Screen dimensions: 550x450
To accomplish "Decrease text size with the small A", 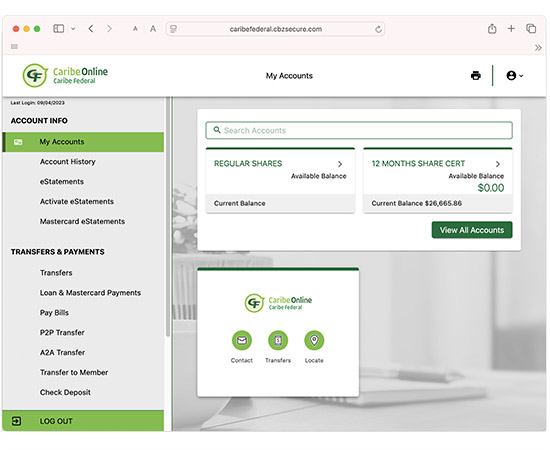I will (135, 29).
